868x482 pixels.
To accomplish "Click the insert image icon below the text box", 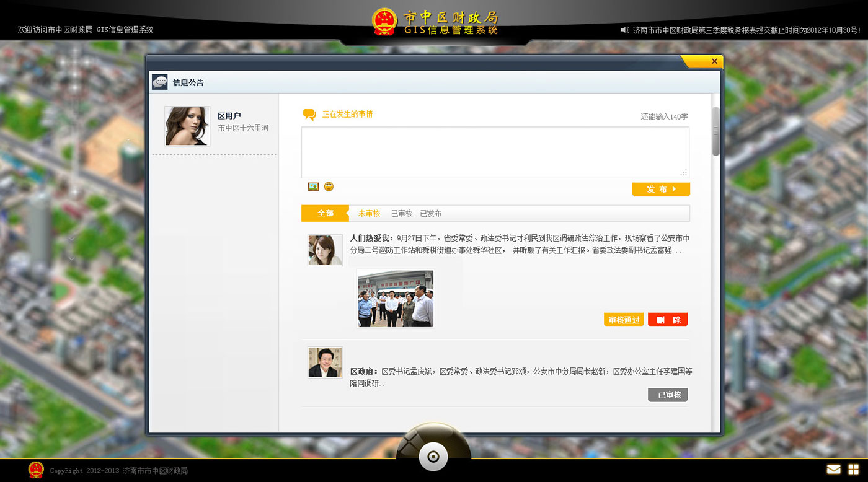I will tap(313, 186).
